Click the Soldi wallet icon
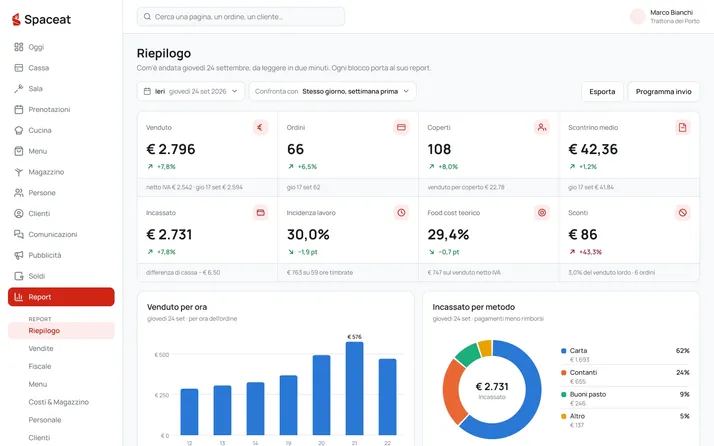 coord(19,276)
